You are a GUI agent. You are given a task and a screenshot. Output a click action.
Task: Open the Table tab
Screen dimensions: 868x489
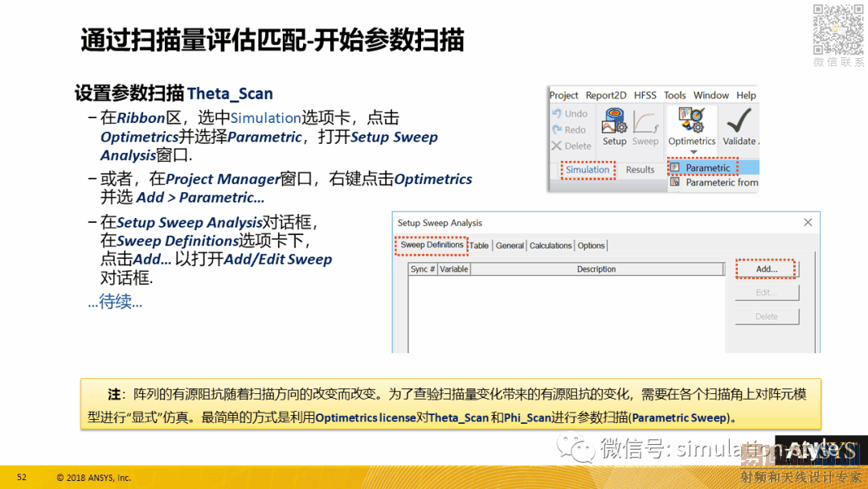coord(479,245)
